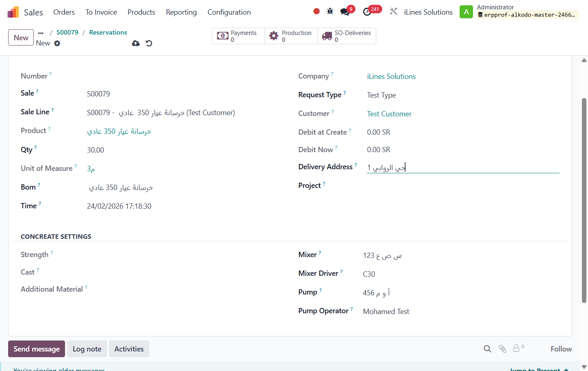Open the Test Customer link
588x371 pixels.
click(x=389, y=114)
